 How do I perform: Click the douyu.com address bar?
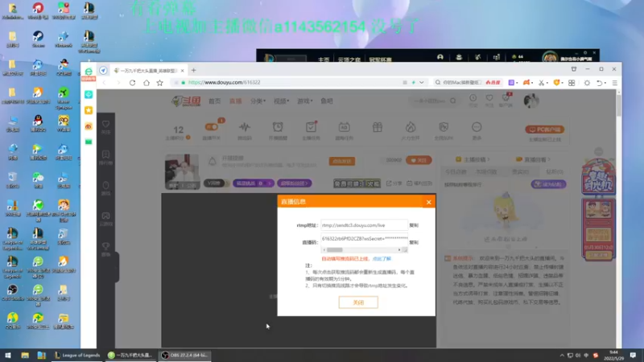(x=287, y=83)
